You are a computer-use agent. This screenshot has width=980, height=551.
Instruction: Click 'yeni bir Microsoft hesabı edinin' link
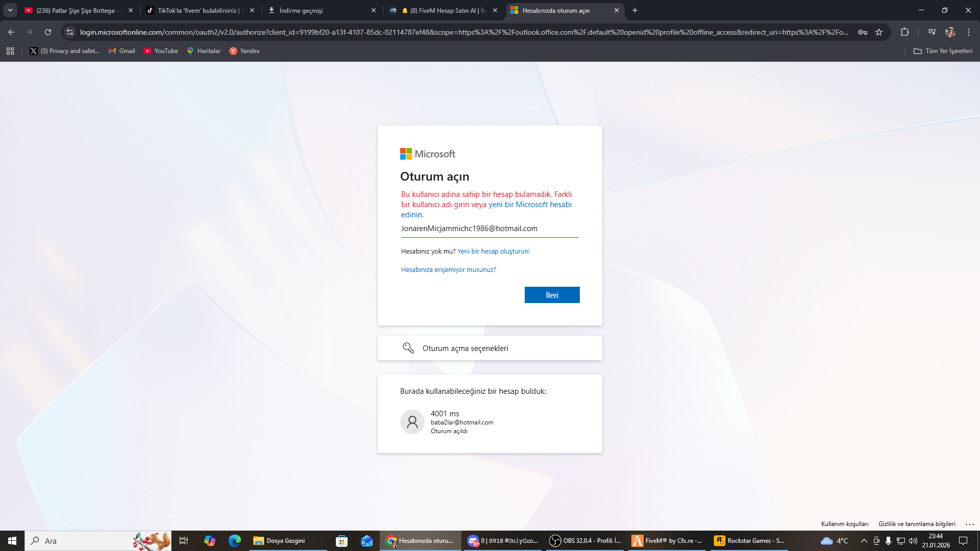click(530, 205)
